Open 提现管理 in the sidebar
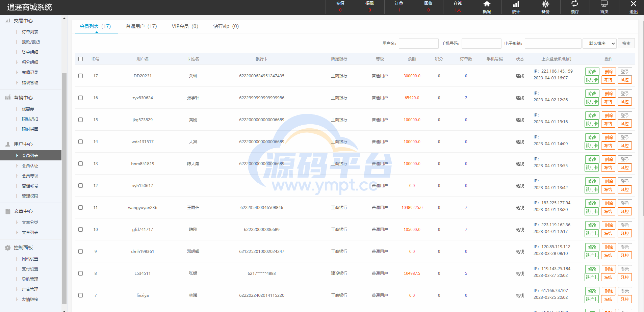The image size is (644, 312). (30, 82)
